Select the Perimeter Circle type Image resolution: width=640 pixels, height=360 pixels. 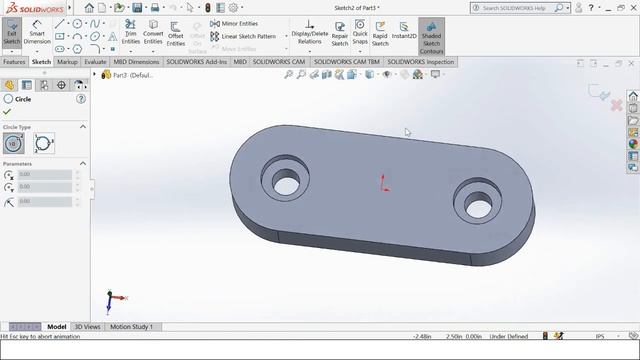[44, 143]
